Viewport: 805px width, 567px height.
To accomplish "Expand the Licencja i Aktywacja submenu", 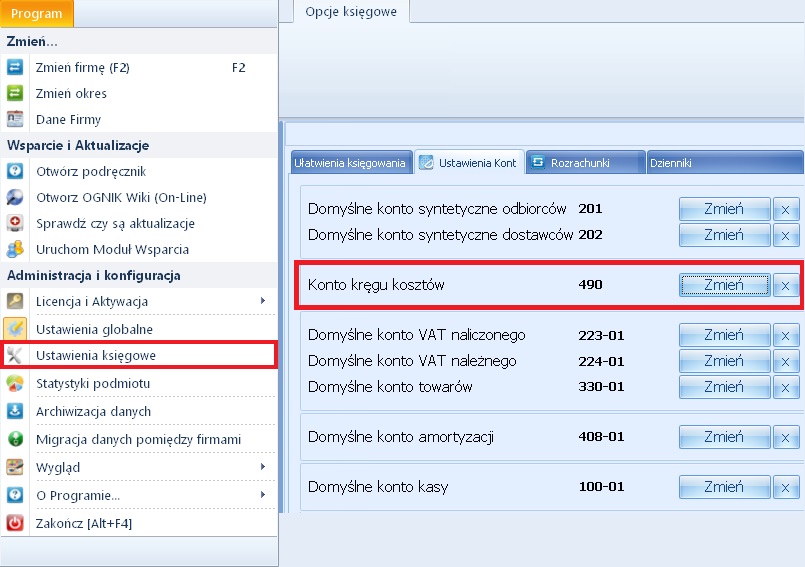I will (262, 301).
